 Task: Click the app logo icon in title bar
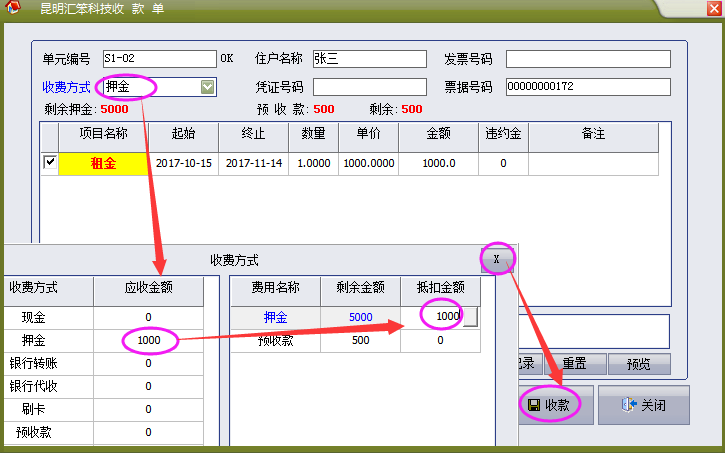pos(12,7)
